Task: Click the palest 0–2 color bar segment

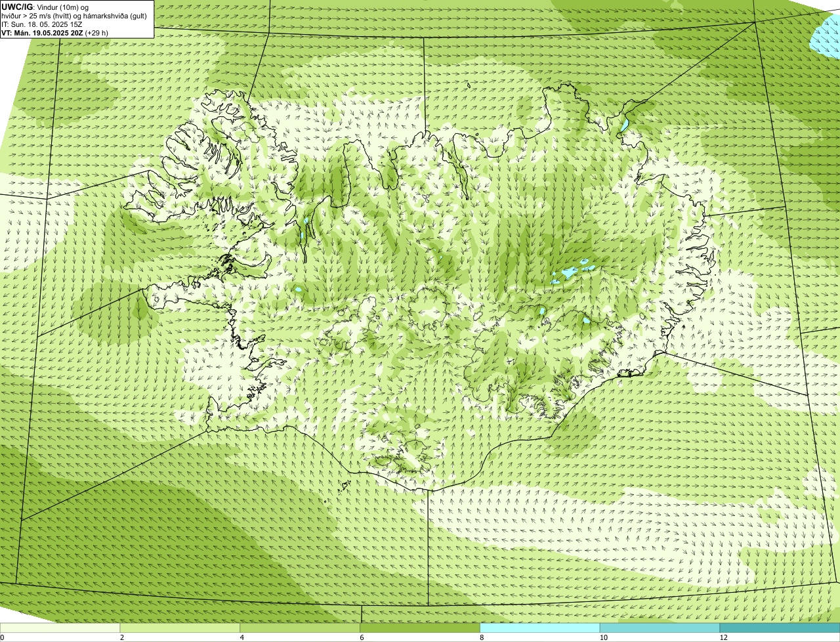Action: tap(60, 628)
